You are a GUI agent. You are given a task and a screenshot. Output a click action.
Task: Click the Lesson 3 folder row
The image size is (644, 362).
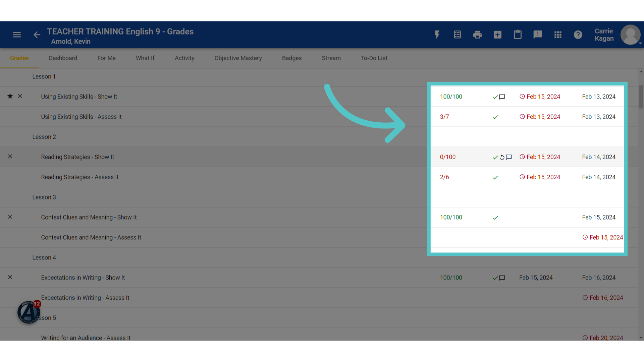pyautogui.click(x=319, y=197)
